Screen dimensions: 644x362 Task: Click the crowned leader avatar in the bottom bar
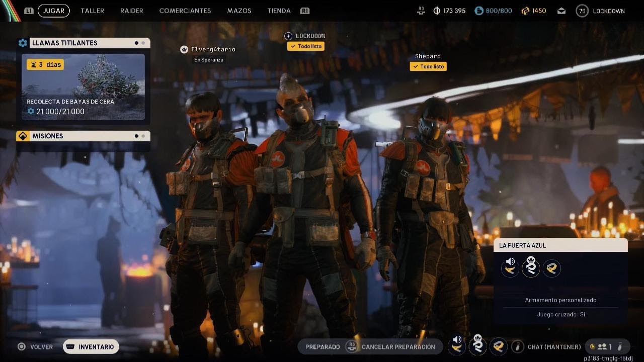click(477, 345)
